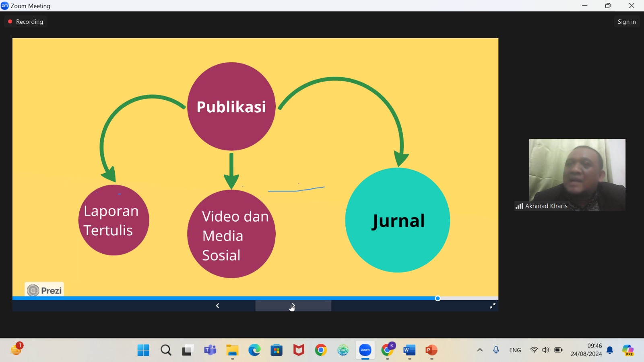Open PowerPoint from the taskbar
This screenshot has height=362, width=644.
click(431, 350)
